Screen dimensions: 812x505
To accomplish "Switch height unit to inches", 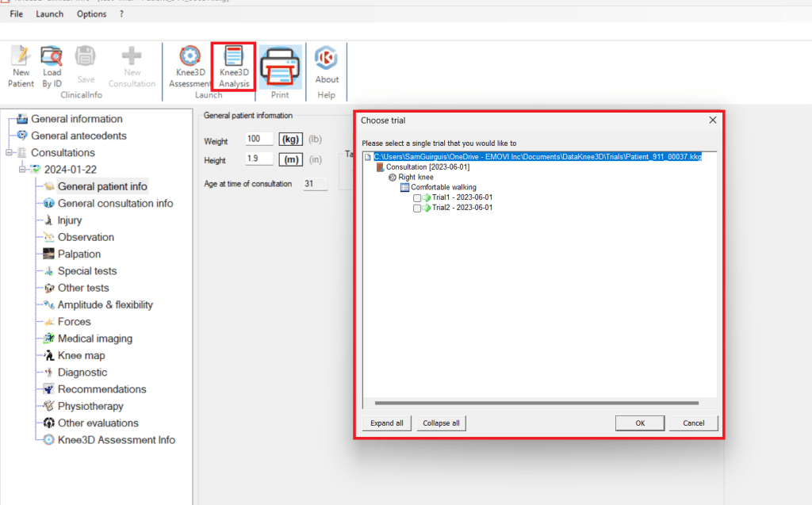I will 315,159.
